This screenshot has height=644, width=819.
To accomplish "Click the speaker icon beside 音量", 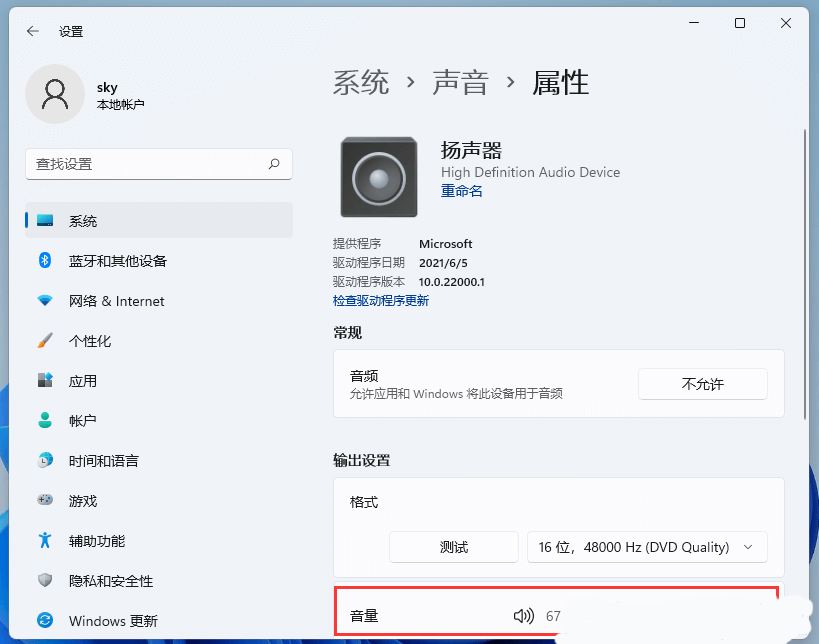I will pos(524,616).
